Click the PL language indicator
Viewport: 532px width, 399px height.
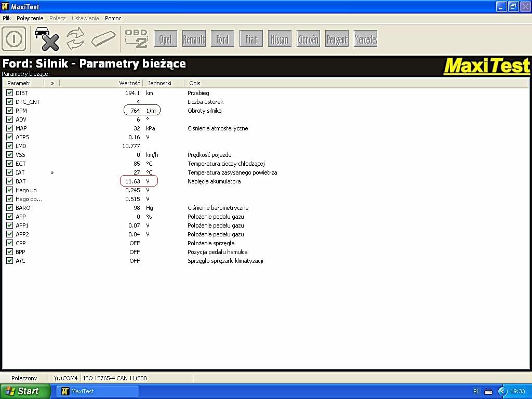point(476,391)
